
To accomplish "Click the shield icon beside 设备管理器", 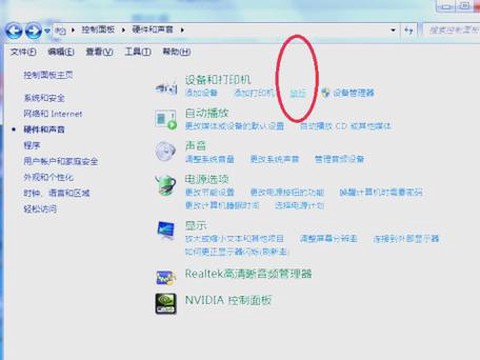I will 326,92.
